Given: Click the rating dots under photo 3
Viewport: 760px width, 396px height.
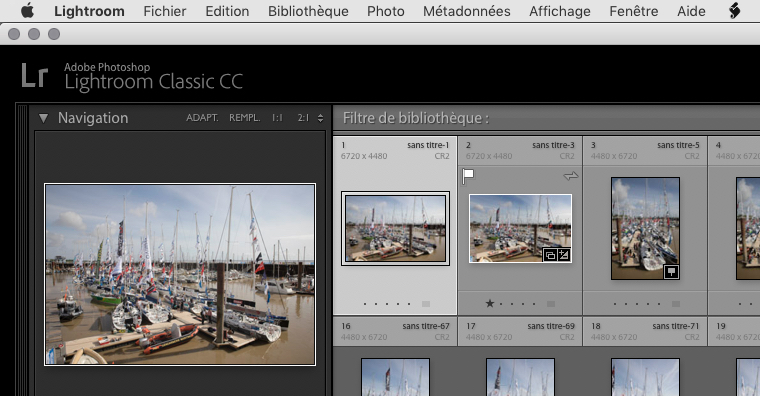Looking at the screenshot, I should pos(637,304).
